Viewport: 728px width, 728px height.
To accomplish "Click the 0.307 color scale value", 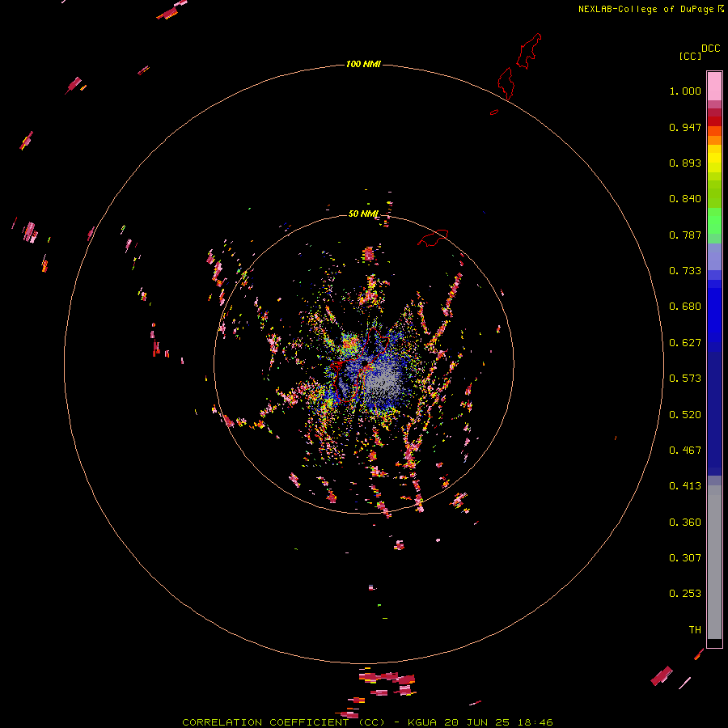I will [685, 558].
